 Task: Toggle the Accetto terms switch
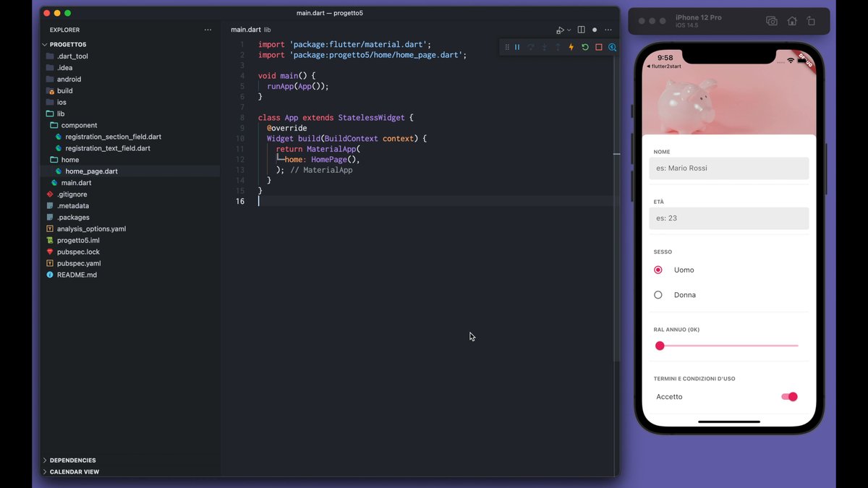pyautogui.click(x=789, y=396)
